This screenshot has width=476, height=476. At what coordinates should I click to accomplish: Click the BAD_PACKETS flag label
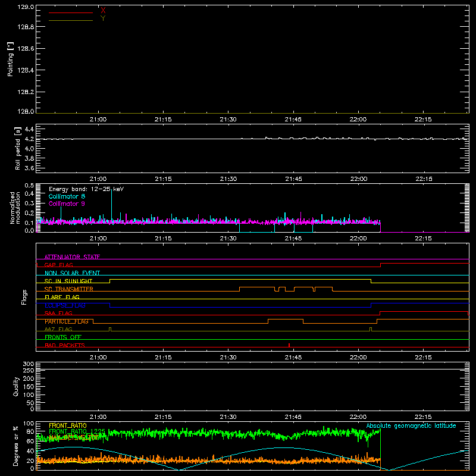(x=65, y=345)
